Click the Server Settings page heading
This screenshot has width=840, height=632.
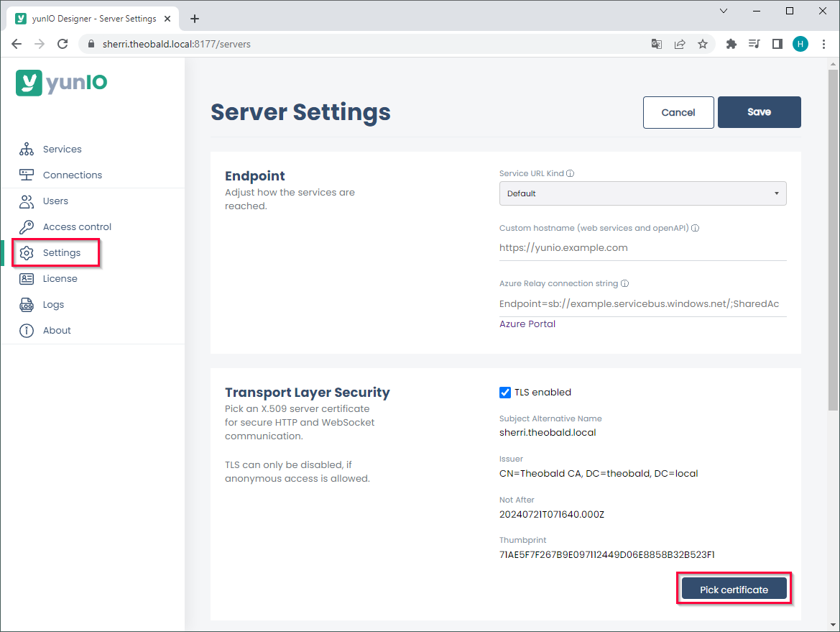(300, 112)
